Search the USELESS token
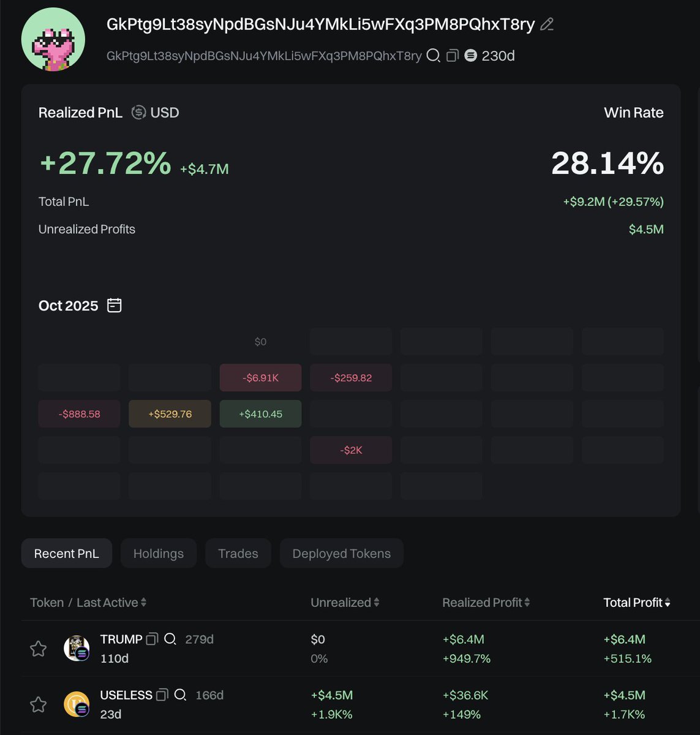700x735 pixels. click(180, 695)
